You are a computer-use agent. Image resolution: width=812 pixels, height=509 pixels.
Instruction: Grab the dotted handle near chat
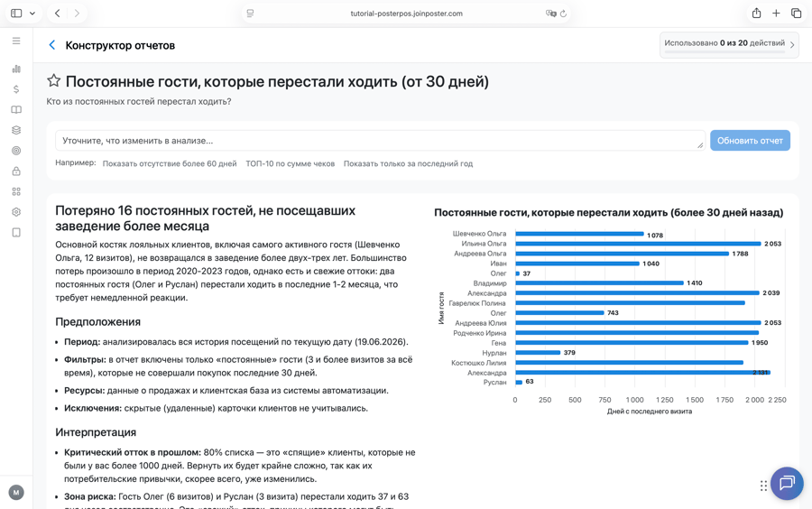coord(763,486)
